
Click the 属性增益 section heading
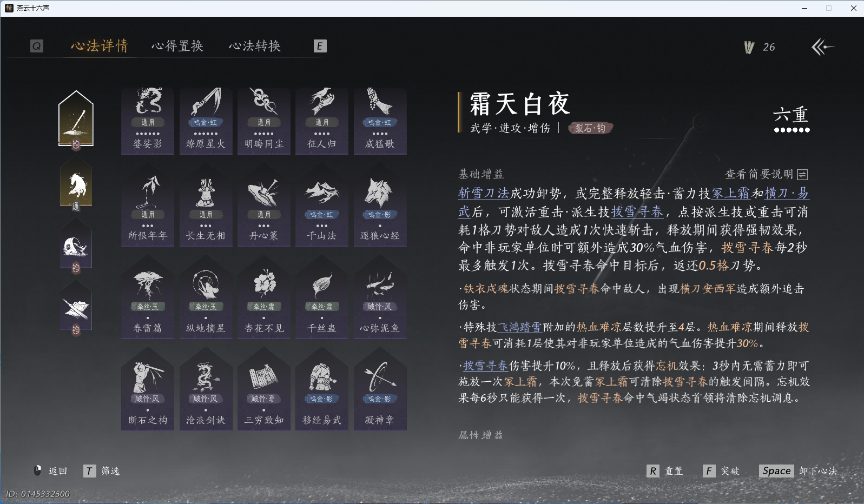click(481, 435)
